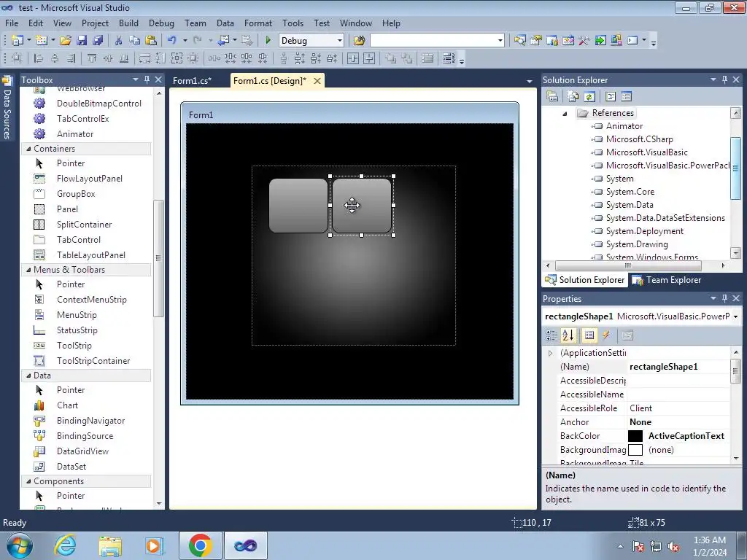
Task: Select the System.Drawing reference
Action: [636, 244]
